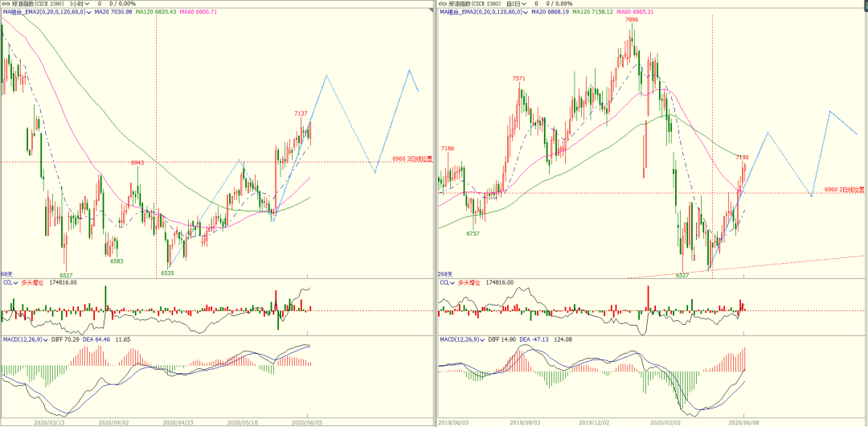
Task: Click MA120 7158.12 value in right chart
Action: 594,11
